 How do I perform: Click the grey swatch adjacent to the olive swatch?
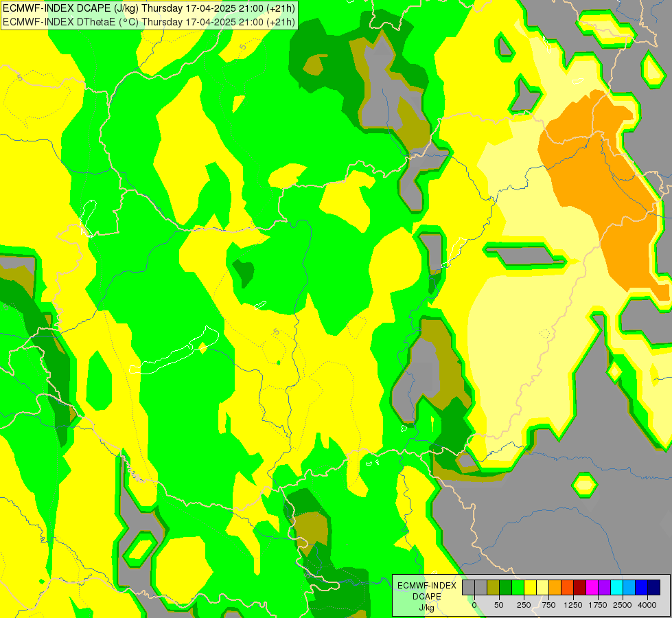(x=481, y=587)
